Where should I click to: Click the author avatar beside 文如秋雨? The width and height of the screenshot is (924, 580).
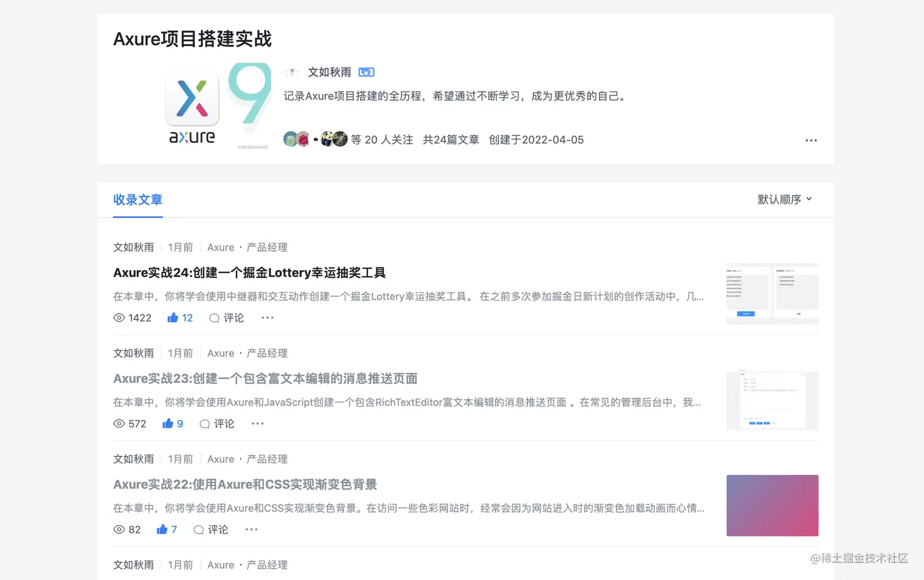tap(292, 72)
